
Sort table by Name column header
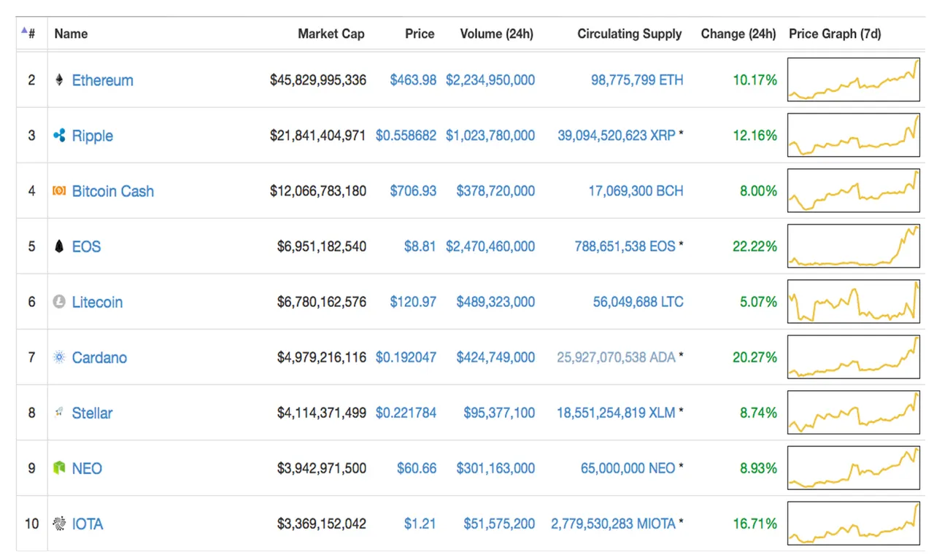(71, 34)
